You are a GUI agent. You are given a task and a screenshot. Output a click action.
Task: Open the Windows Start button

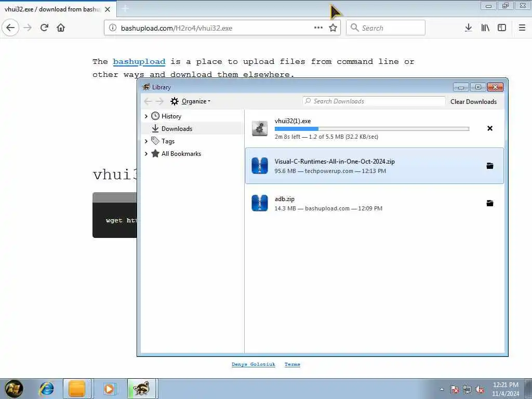[x=14, y=389]
